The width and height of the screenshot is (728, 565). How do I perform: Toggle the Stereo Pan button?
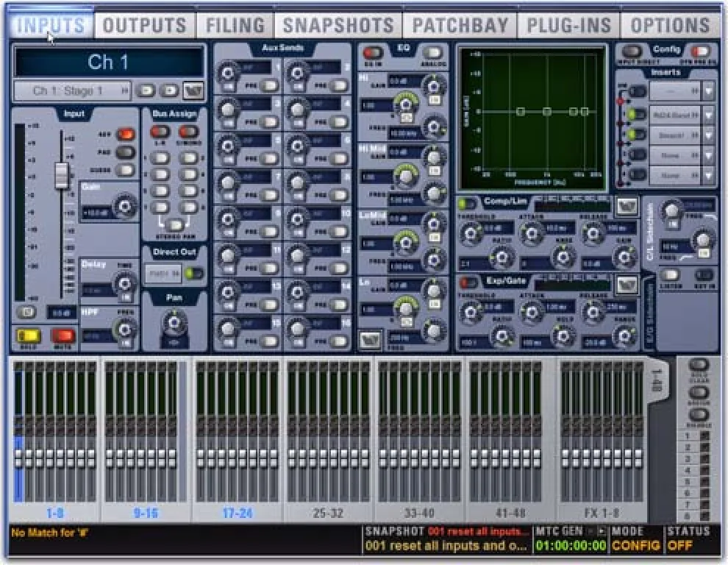174,226
